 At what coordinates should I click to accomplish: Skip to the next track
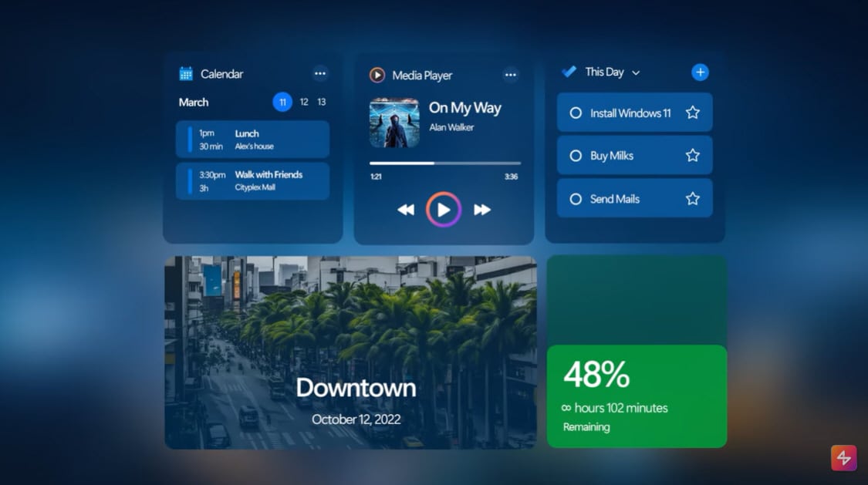[x=481, y=209]
